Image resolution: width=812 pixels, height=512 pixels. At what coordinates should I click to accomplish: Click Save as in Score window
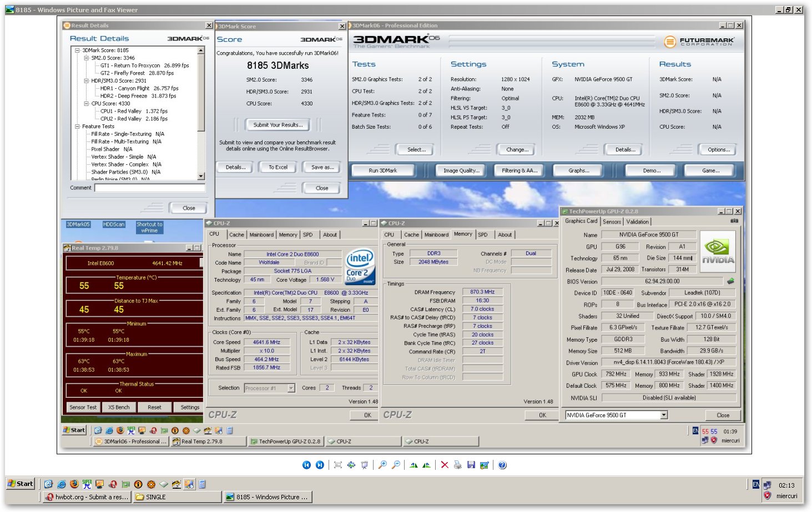(322, 167)
